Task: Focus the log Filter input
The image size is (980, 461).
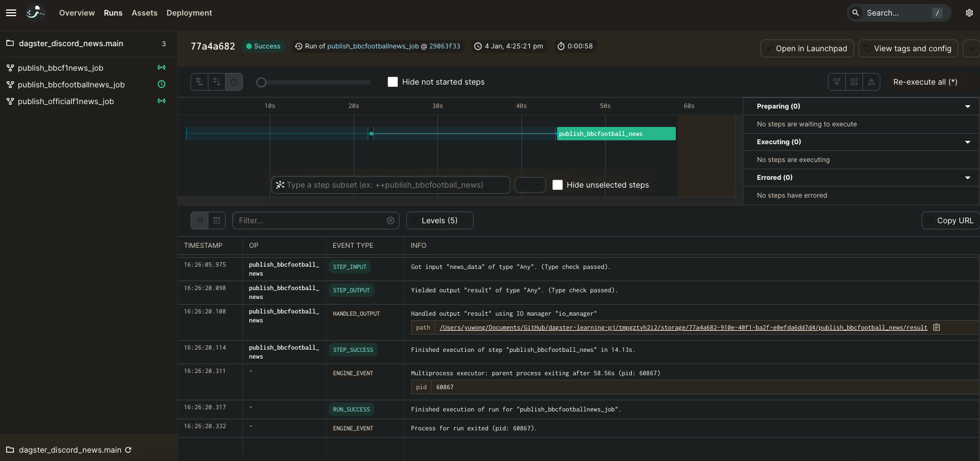Action: tap(315, 220)
